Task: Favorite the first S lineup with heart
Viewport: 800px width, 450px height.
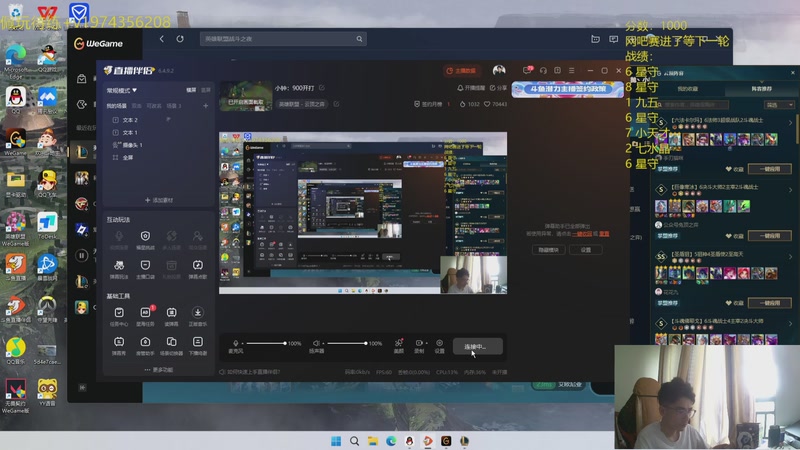Action: click(x=728, y=169)
